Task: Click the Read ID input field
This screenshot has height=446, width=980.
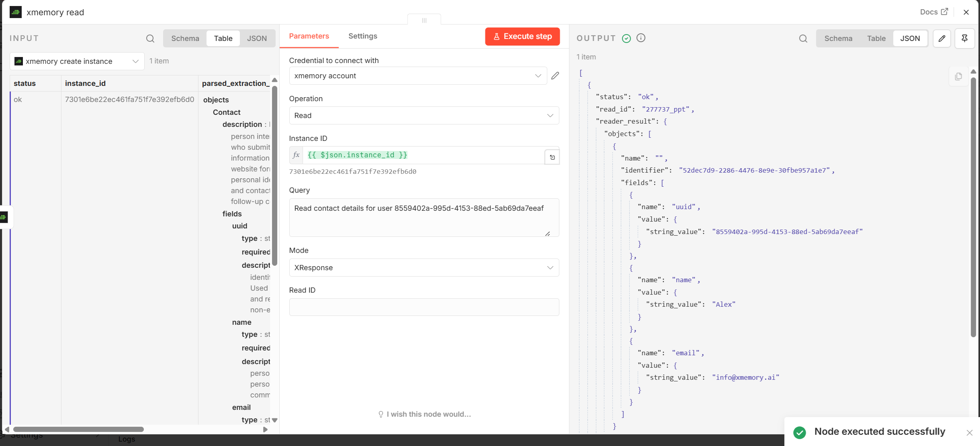Action: click(424, 307)
